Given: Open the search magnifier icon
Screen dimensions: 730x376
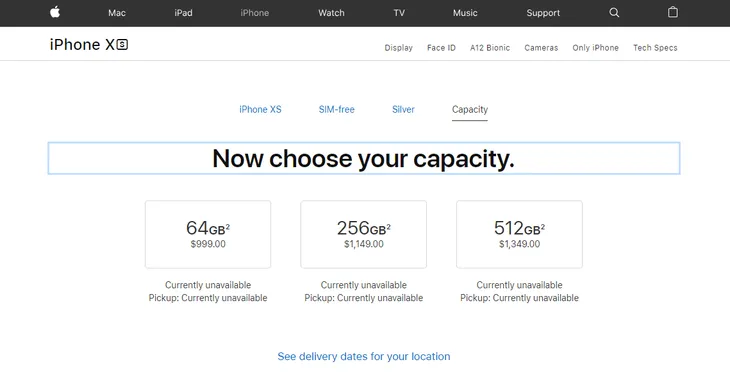Looking at the screenshot, I should pyautogui.click(x=614, y=13).
